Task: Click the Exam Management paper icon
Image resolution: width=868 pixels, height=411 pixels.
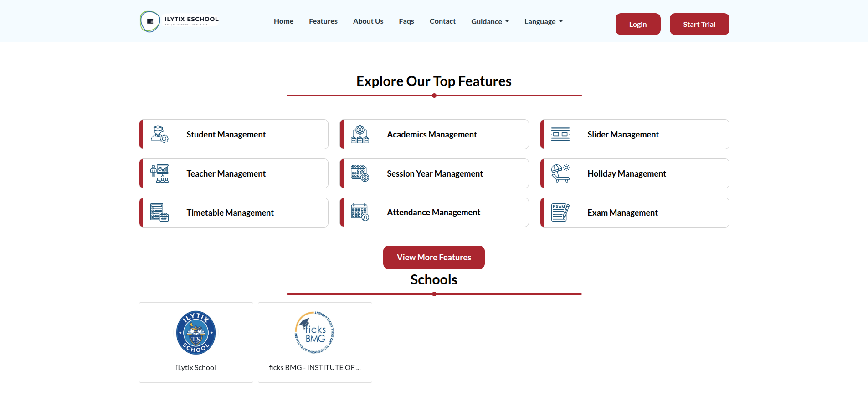Action: point(560,213)
